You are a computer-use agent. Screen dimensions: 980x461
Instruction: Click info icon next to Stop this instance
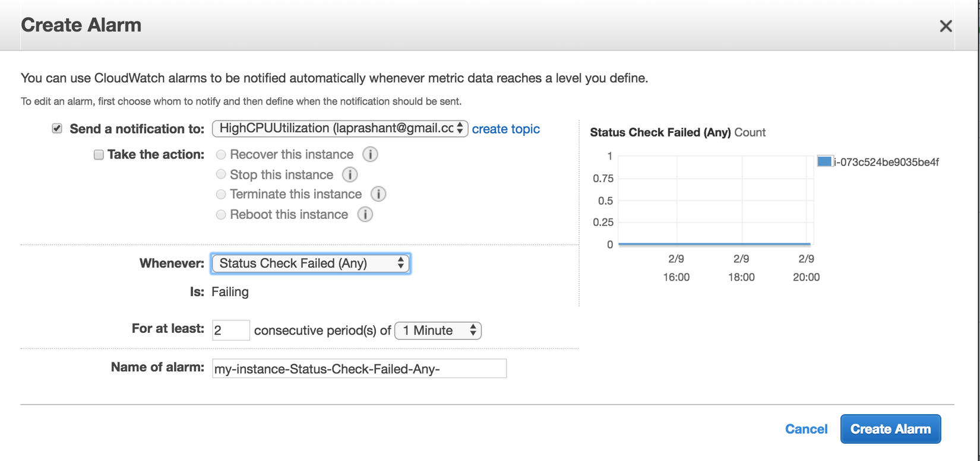pos(350,175)
